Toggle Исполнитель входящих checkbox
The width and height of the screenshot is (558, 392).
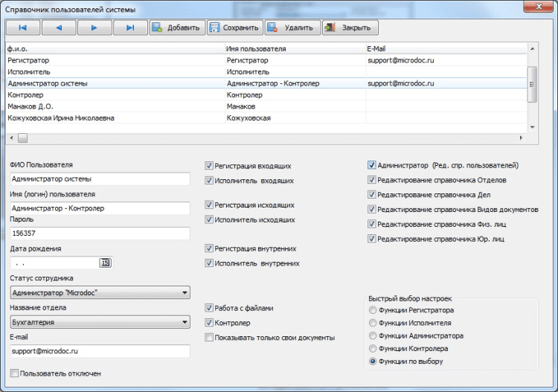[209, 181]
